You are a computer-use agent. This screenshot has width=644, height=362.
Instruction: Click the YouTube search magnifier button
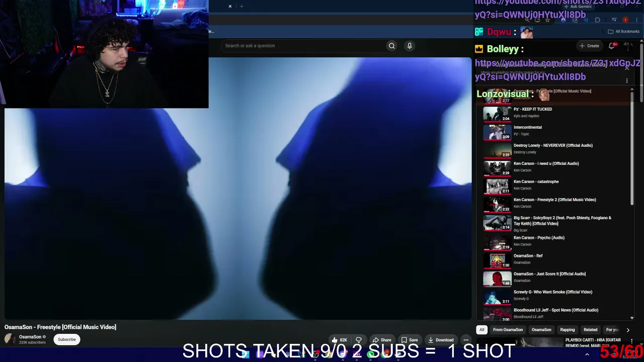(x=391, y=46)
